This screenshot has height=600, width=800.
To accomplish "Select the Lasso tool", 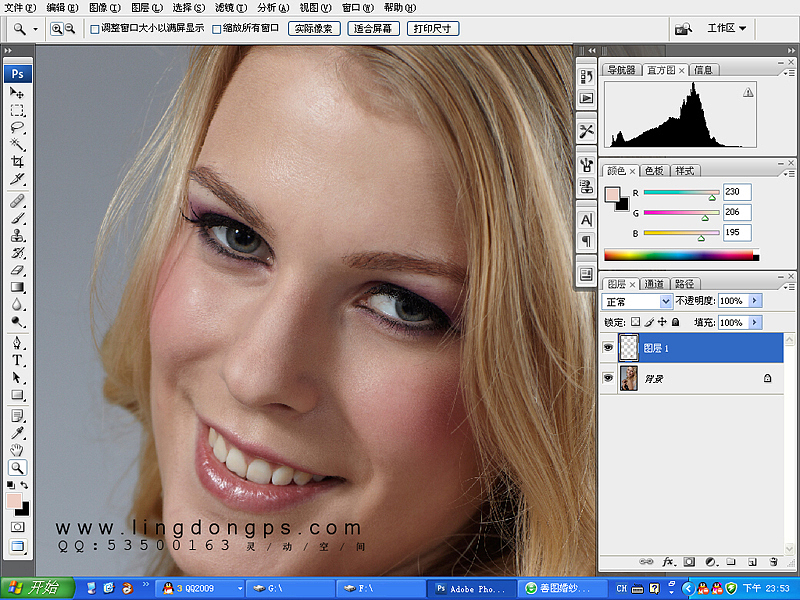I will coord(17,128).
